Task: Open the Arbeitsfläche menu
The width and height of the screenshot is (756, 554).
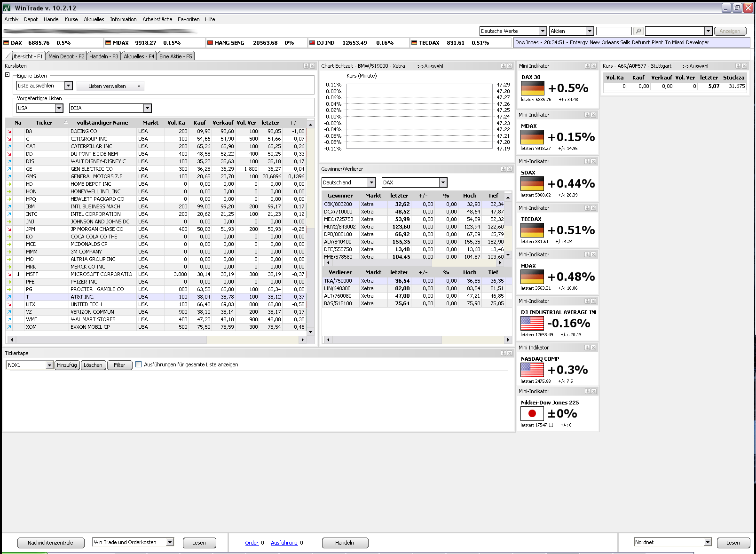Action: 157,19
